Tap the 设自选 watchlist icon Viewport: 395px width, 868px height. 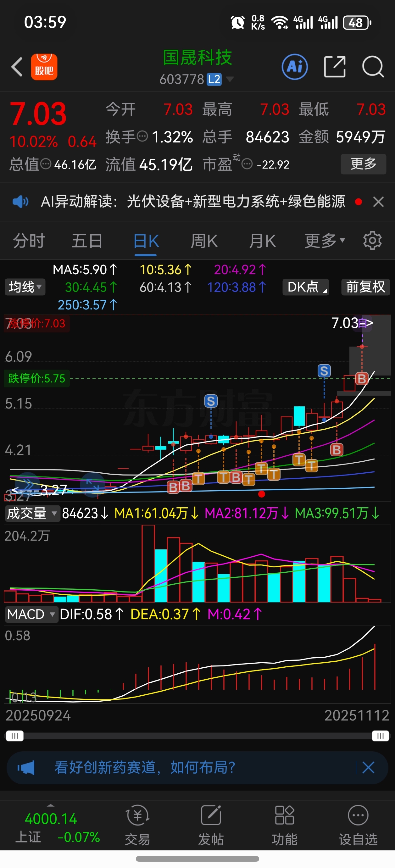[358, 815]
